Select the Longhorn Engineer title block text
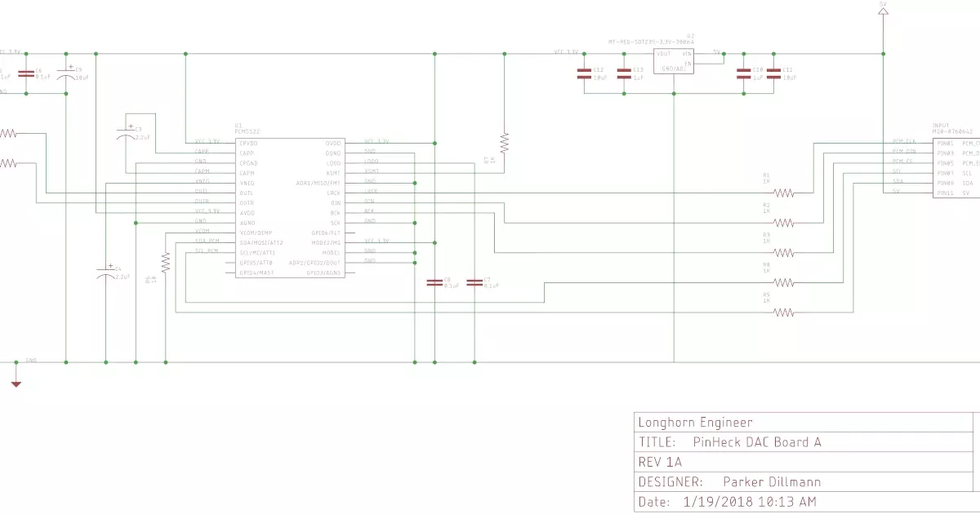This screenshot has width=980, height=514. click(695, 423)
